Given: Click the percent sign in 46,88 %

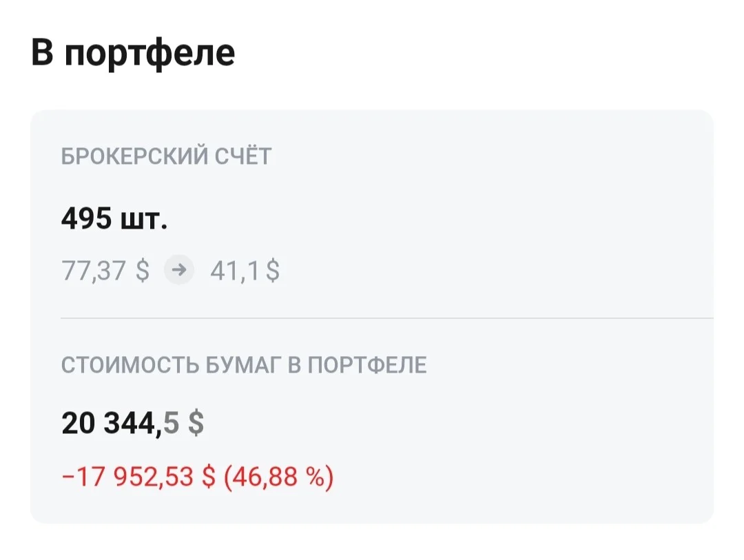Looking at the screenshot, I should [316, 477].
